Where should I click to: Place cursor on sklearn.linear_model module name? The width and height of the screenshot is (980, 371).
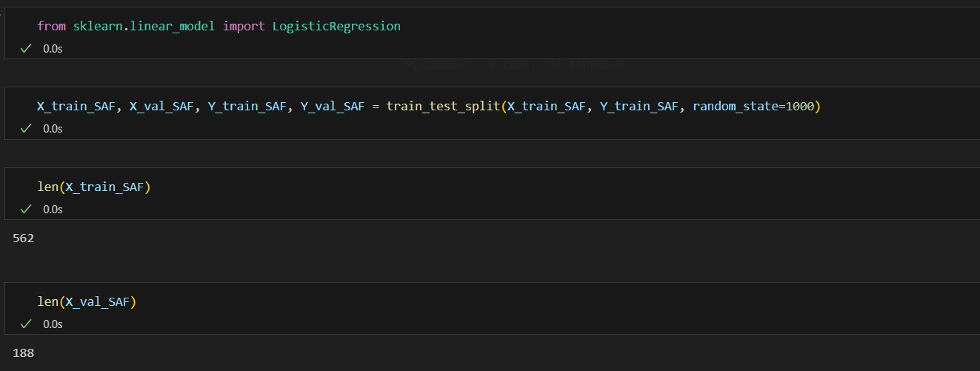144,26
